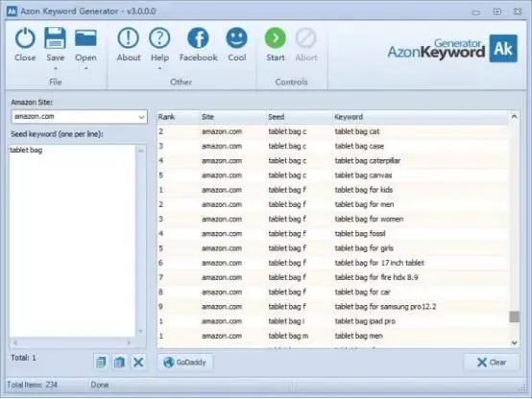Open the Amazon Site combo box
The width and height of the screenshot is (532, 399).
pos(80,117)
